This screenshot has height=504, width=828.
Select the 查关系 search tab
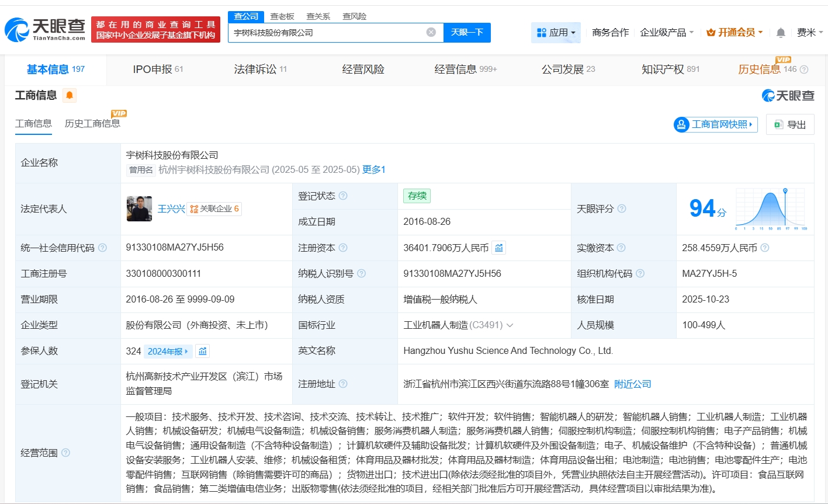click(318, 16)
